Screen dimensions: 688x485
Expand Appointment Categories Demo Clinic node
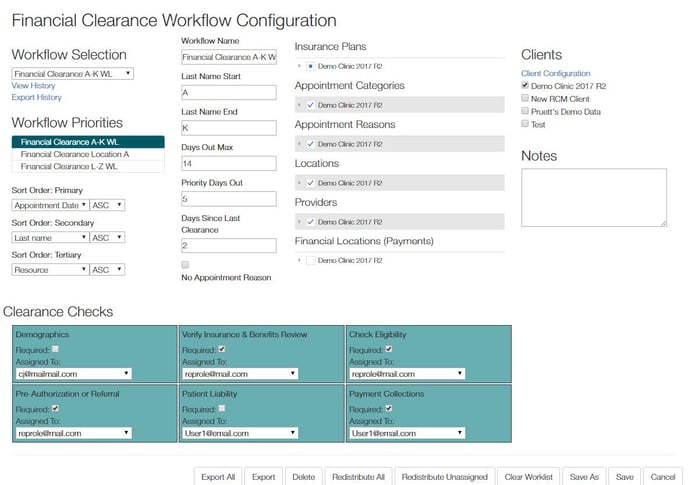pos(299,105)
